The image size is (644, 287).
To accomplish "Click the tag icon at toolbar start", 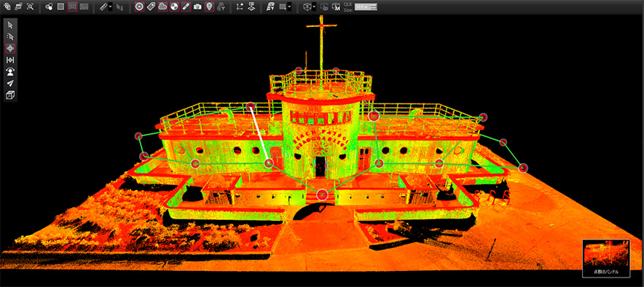I will 7,7.
